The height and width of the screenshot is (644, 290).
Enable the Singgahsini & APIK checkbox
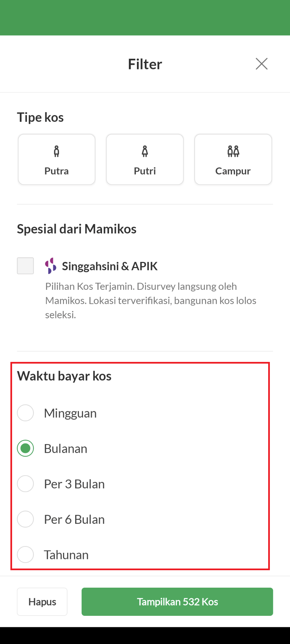click(x=26, y=266)
